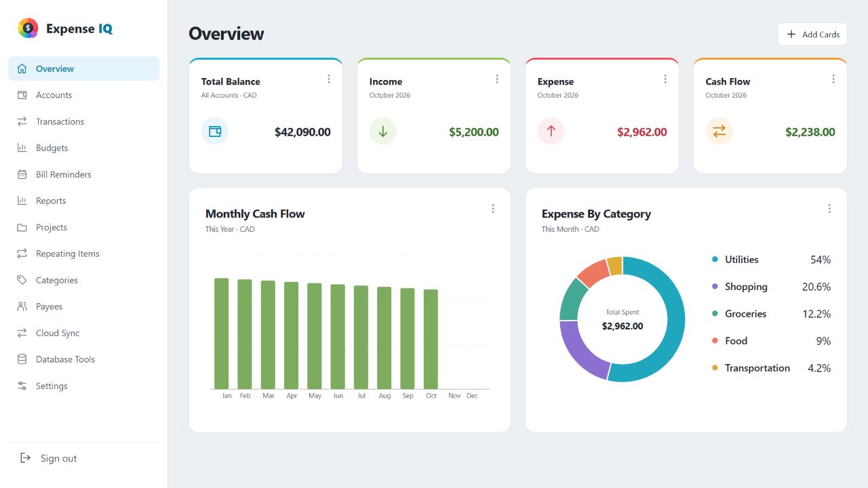Click the Utilities teal legend dot
This screenshot has width=868, height=488.
(x=715, y=260)
